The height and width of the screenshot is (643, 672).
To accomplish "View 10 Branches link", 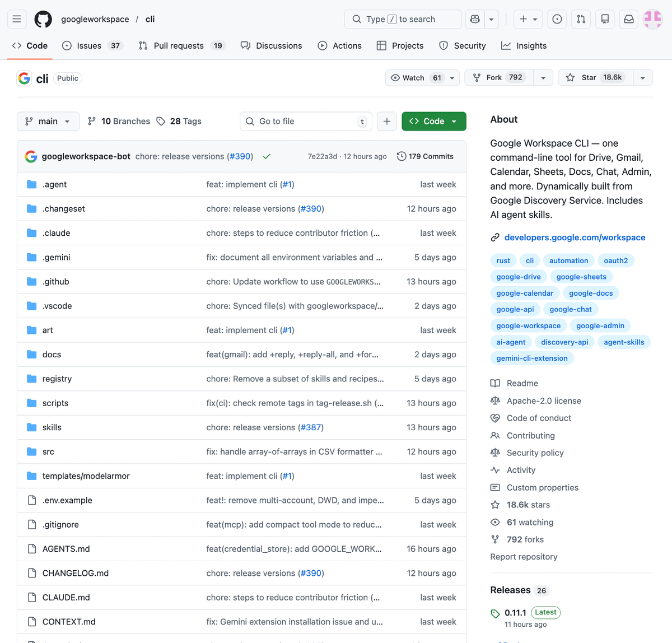I will [x=119, y=121].
